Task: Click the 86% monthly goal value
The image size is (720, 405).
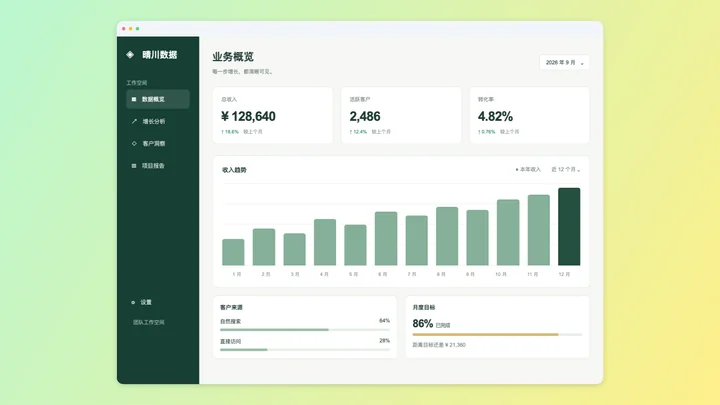Action: click(423, 324)
